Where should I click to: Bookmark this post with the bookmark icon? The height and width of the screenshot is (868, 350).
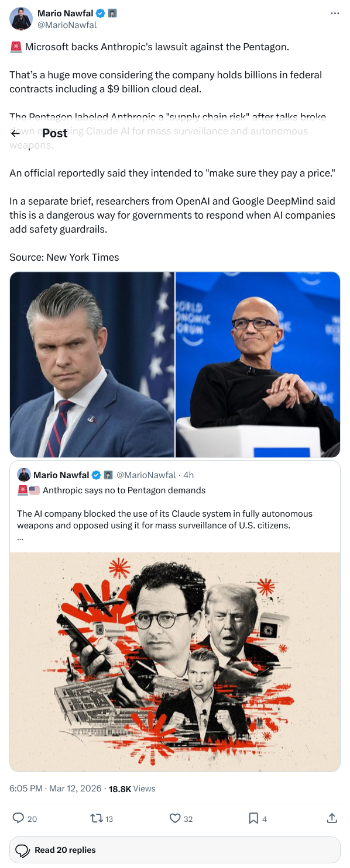(253, 818)
